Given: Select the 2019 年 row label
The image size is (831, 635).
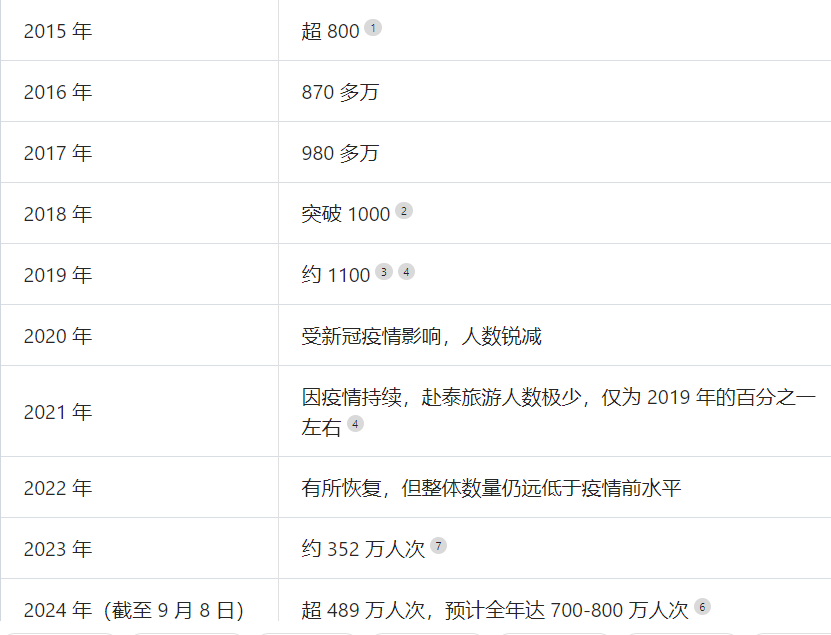Looking at the screenshot, I should point(58,275).
